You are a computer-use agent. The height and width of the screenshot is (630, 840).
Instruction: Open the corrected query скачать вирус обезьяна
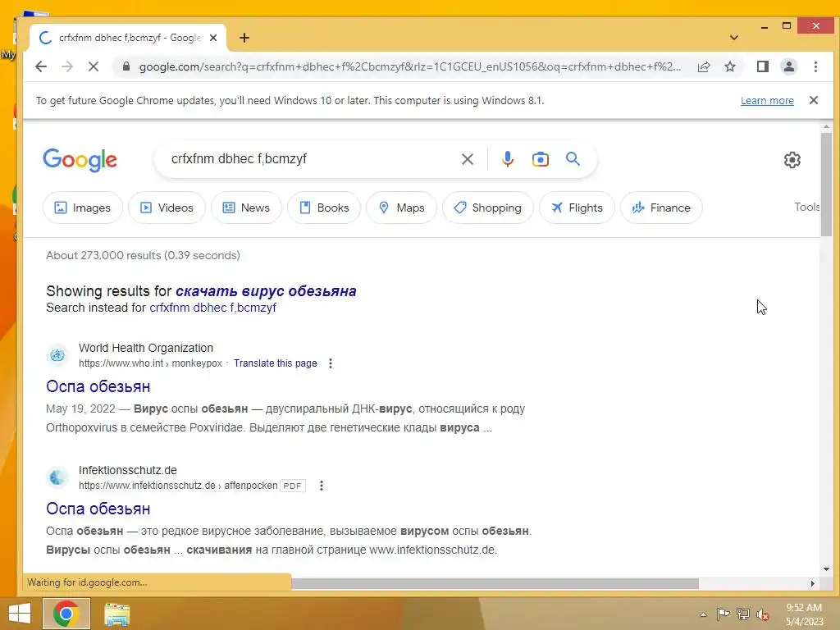[x=266, y=291]
